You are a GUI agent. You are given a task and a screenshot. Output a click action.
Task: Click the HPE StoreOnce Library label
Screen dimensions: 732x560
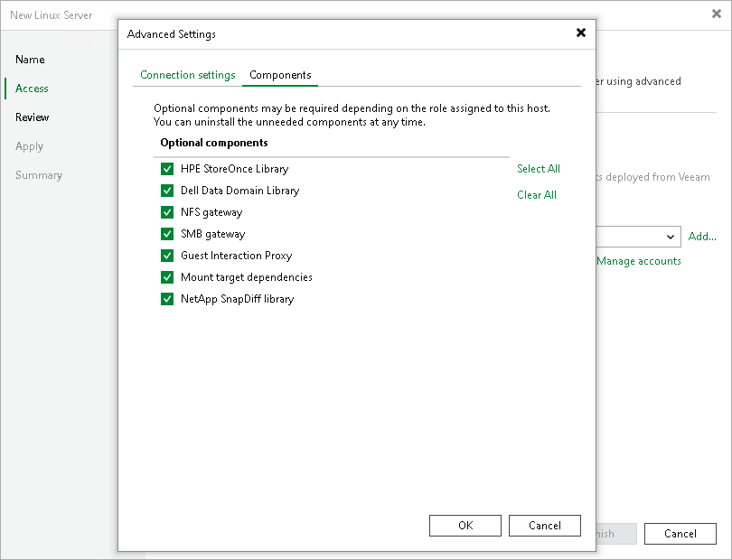(x=234, y=169)
